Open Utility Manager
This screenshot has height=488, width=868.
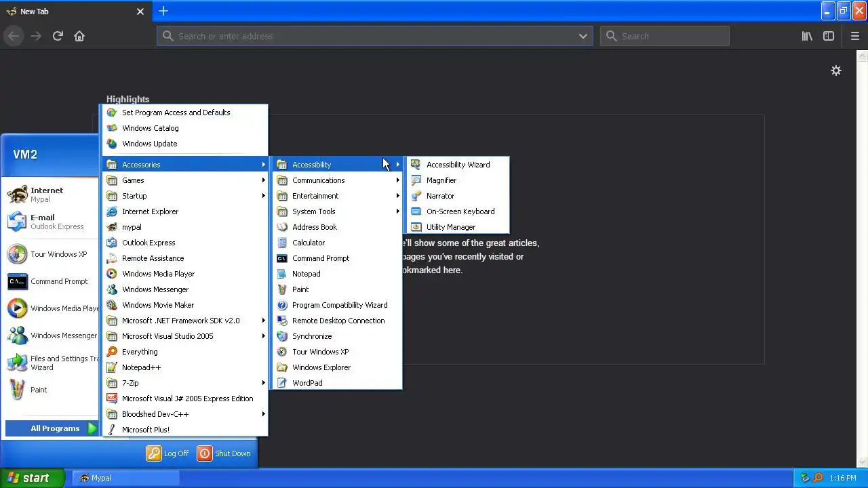point(457,227)
